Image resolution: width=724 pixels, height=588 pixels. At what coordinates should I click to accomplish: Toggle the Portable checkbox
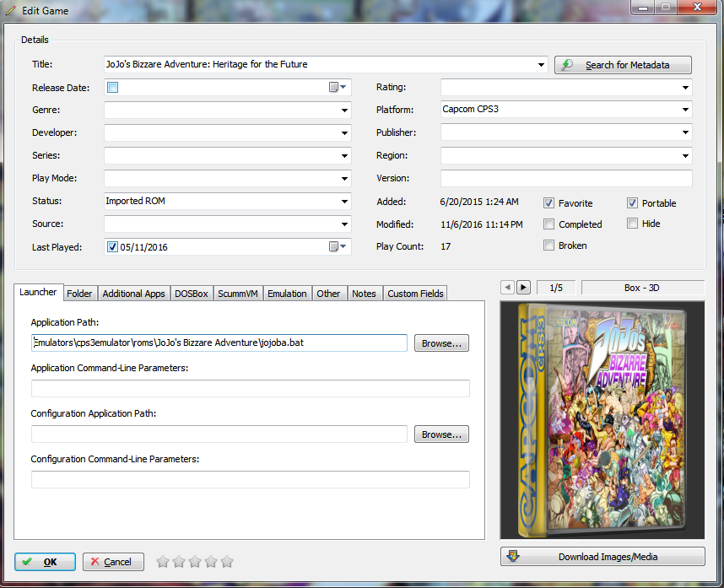pos(632,203)
